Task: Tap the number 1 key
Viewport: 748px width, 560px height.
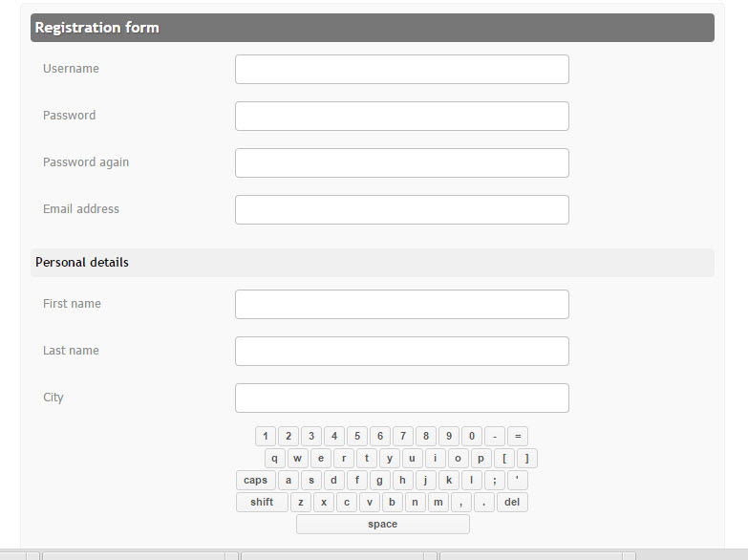Action: 266,436
